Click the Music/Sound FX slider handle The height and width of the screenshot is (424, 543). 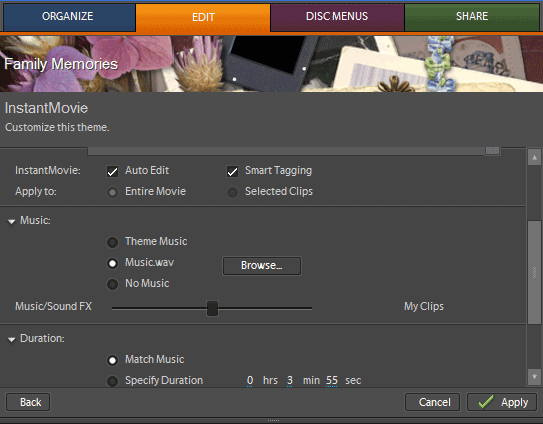tap(212, 308)
